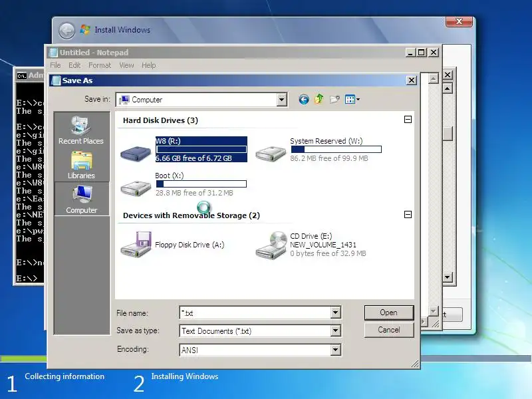Click the File name input field
The height and width of the screenshot is (399, 532).
point(255,313)
